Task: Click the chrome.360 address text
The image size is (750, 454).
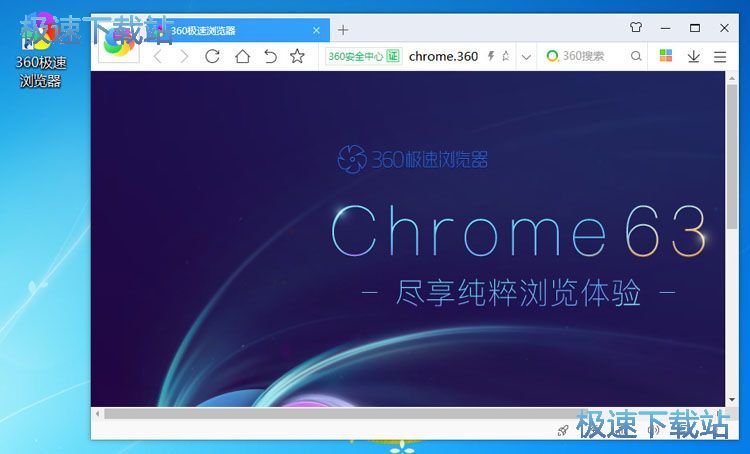Action: point(443,56)
